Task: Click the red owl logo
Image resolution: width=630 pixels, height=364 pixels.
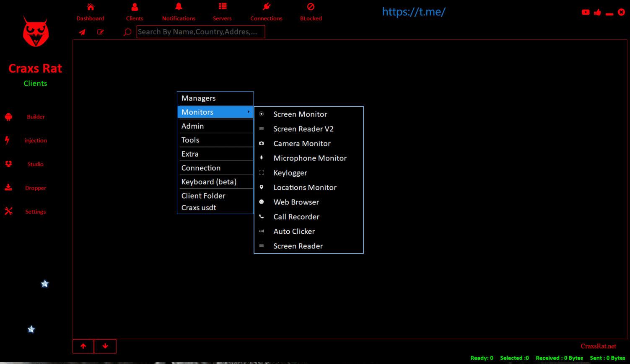Action: tap(36, 32)
